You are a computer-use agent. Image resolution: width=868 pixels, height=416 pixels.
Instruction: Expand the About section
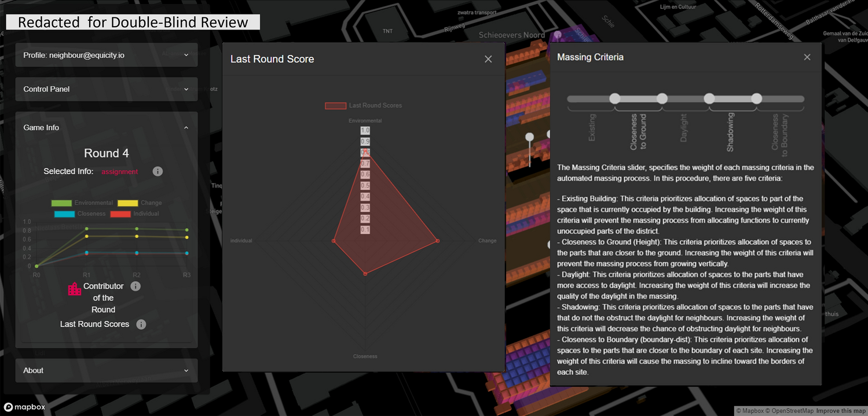coord(106,370)
